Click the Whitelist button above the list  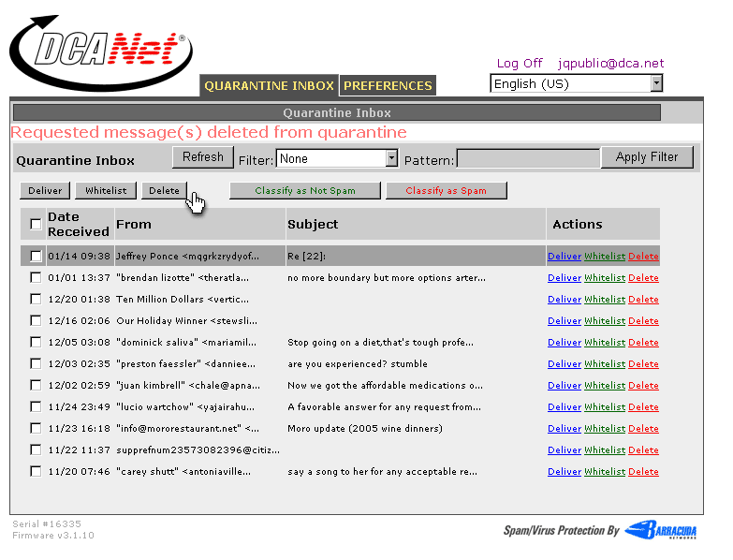[106, 190]
